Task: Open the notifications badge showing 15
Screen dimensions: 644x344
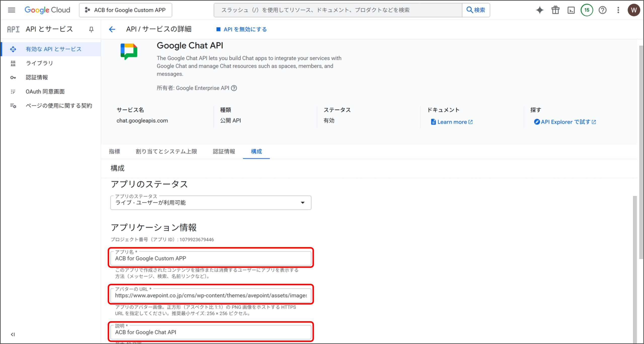Action: click(x=587, y=10)
